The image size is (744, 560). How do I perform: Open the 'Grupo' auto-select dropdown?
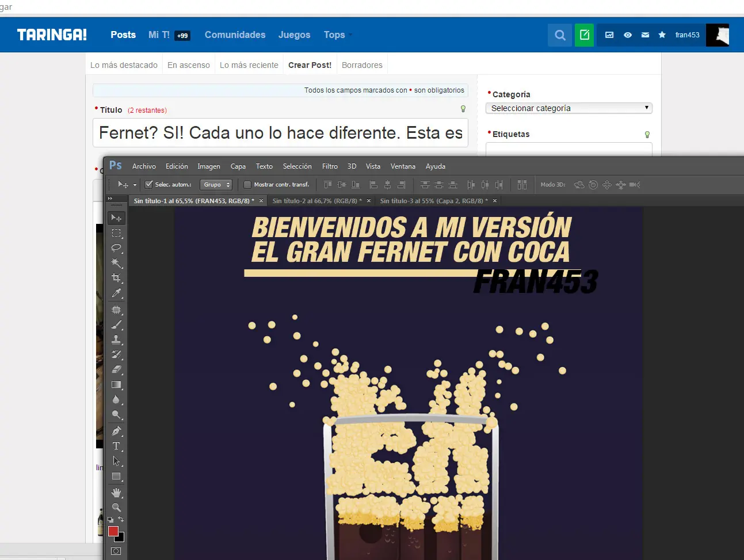(x=216, y=184)
